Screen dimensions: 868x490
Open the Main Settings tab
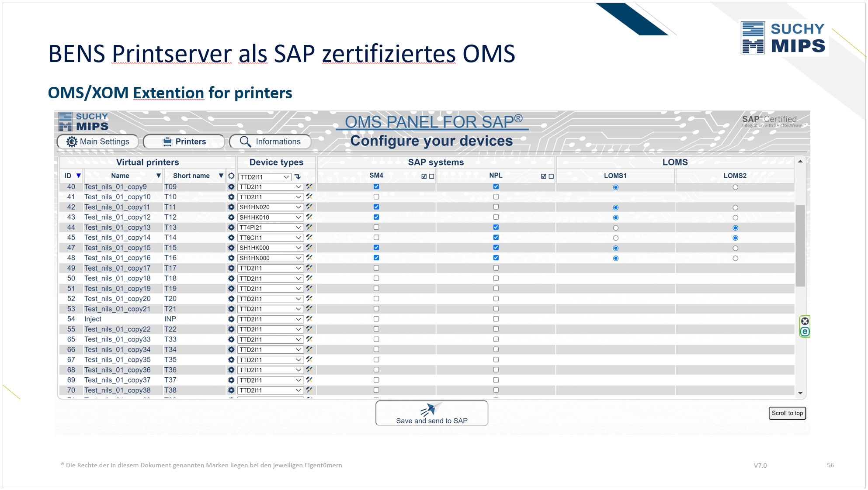(x=98, y=141)
